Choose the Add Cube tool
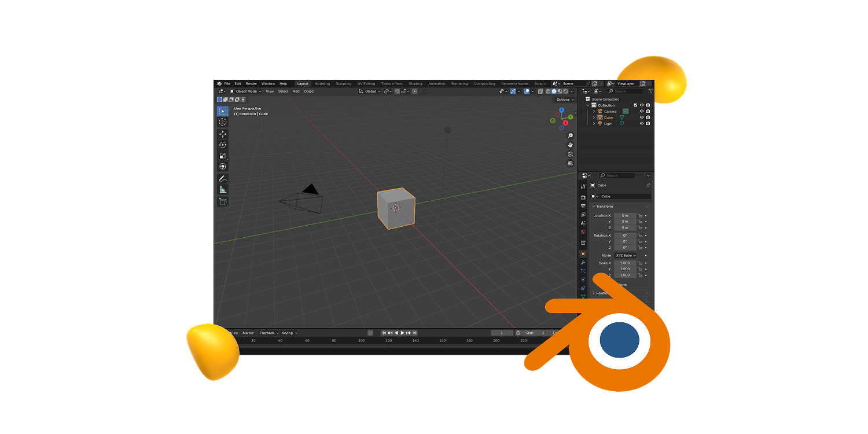 click(x=223, y=201)
